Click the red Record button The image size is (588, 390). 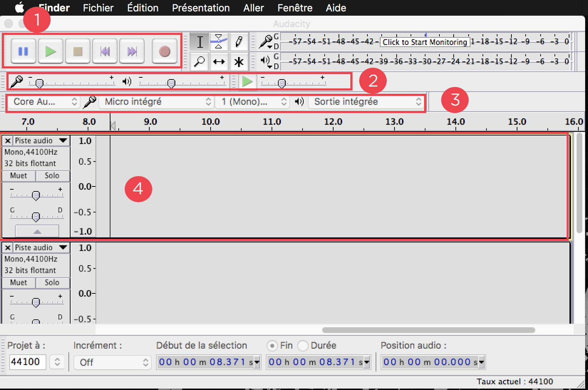click(164, 51)
